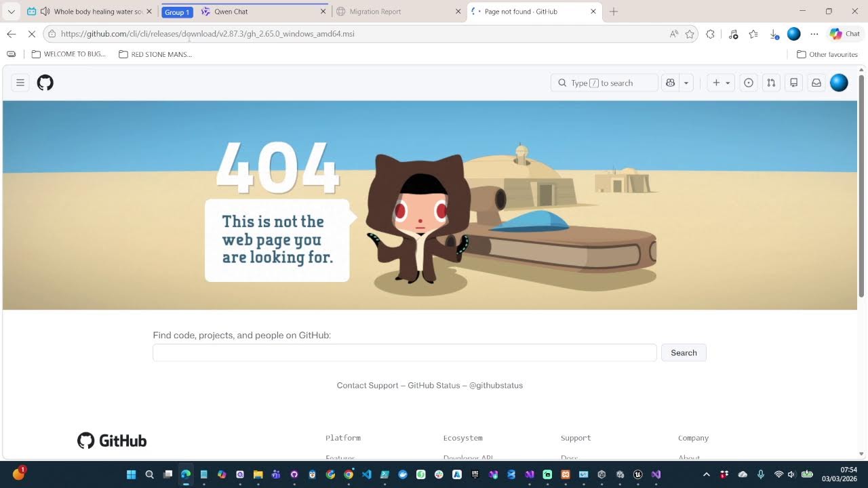Viewport: 868px width, 488px height.
Task: Add this page to favourites star
Action: pos(690,34)
